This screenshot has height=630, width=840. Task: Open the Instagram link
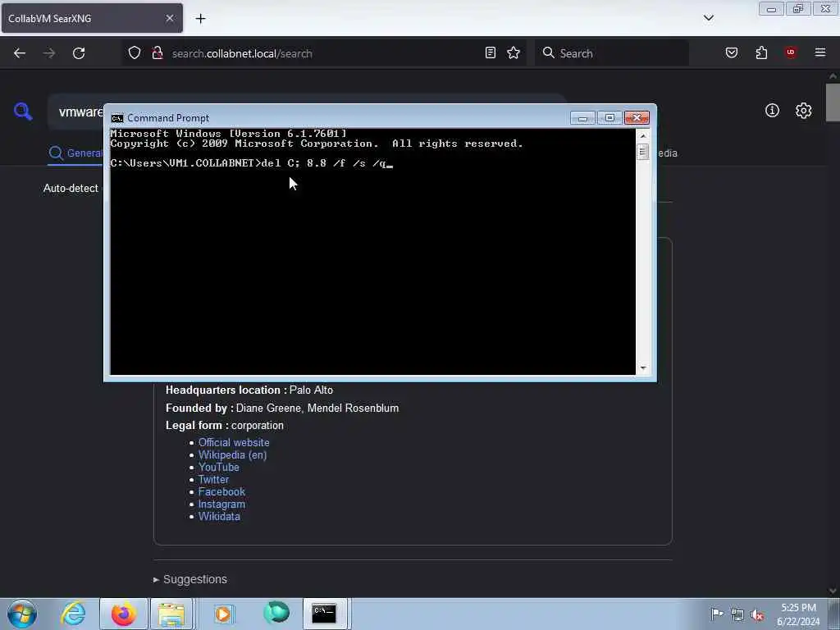pyautogui.click(x=221, y=504)
